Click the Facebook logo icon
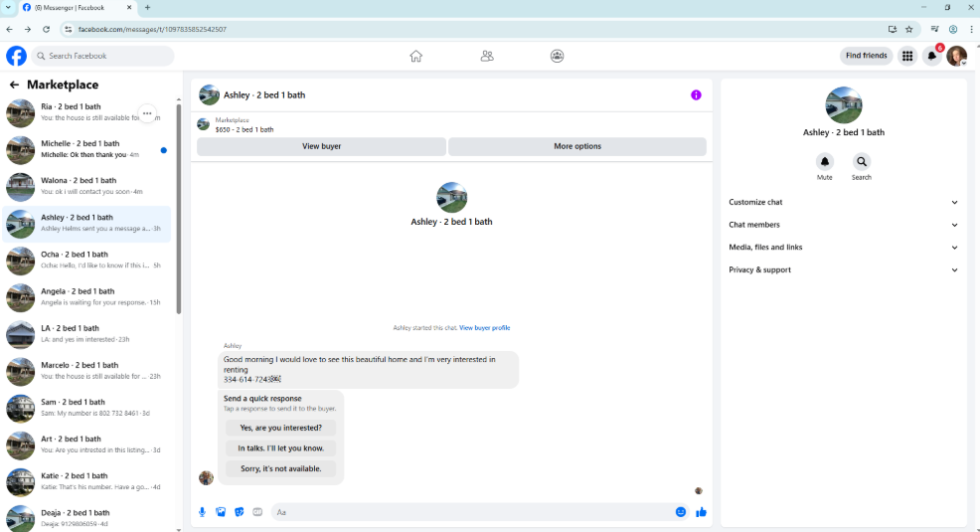The height and width of the screenshot is (532, 980). pos(16,56)
